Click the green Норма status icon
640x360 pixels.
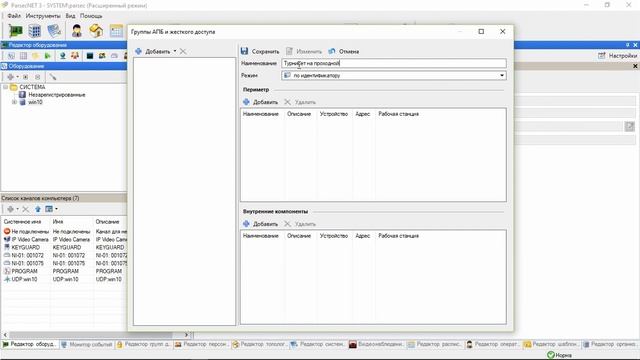tap(551, 355)
